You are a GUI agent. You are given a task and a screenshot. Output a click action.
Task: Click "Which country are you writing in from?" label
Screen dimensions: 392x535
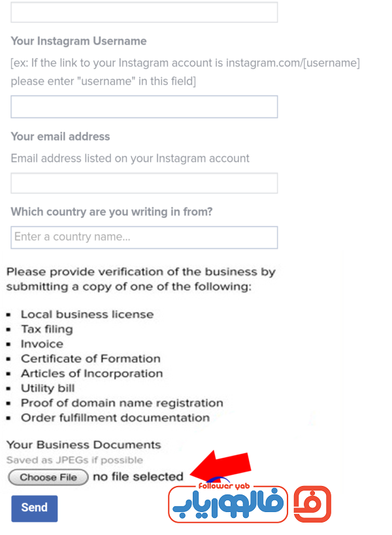[112, 212]
